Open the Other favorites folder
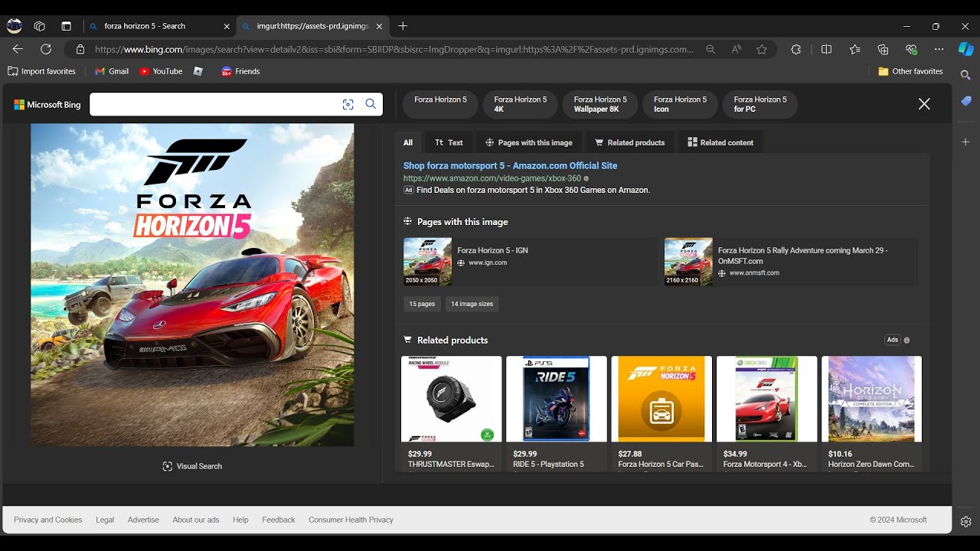The height and width of the screenshot is (551, 980). (x=911, y=71)
